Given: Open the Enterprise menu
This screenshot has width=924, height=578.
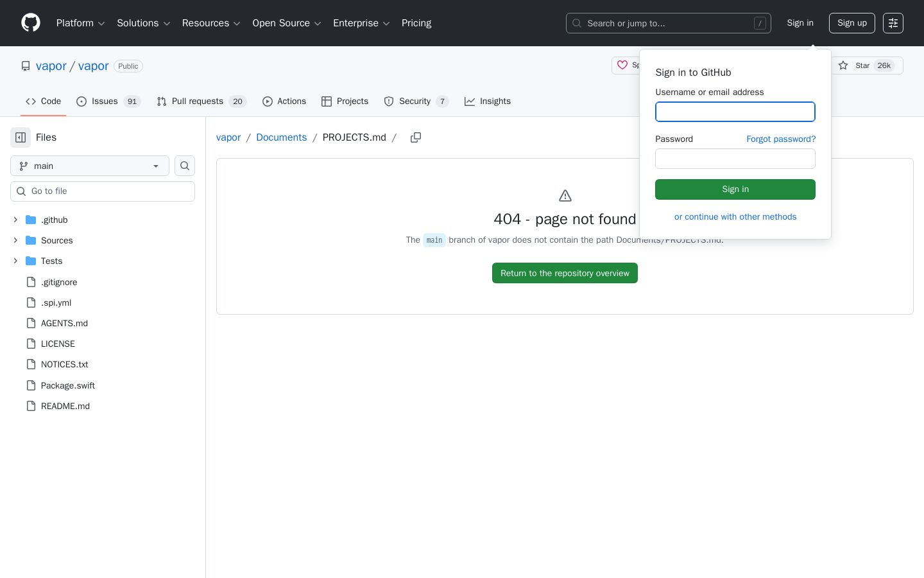Looking at the screenshot, I should point(361,23).
